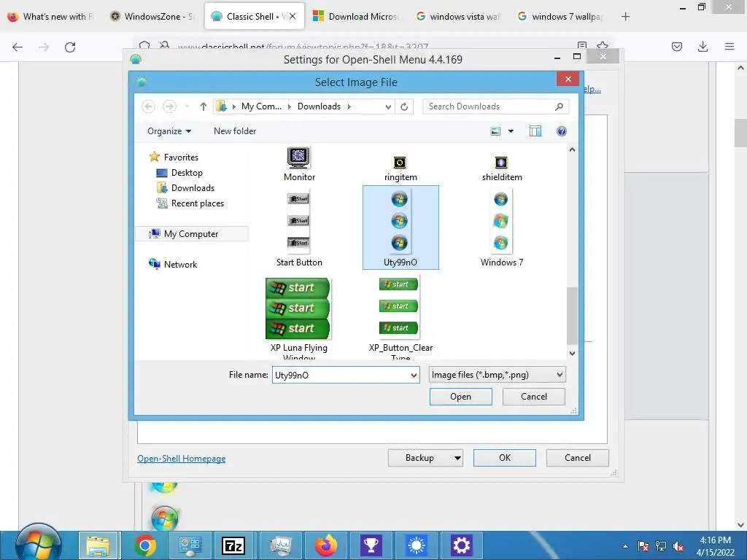Viewport: 747px width, 560px height.
Task: Go forward in file dialog history
Action: (x=169, y=106)
